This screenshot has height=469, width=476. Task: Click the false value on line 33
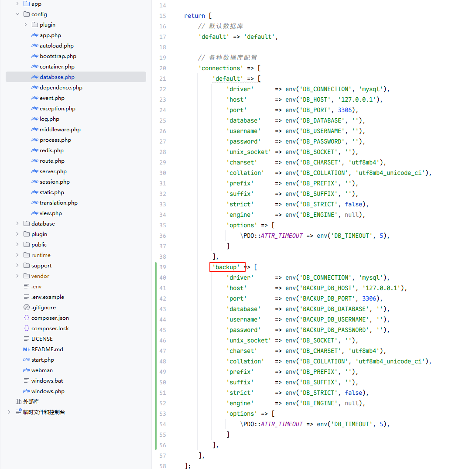[x=353, y=204]
